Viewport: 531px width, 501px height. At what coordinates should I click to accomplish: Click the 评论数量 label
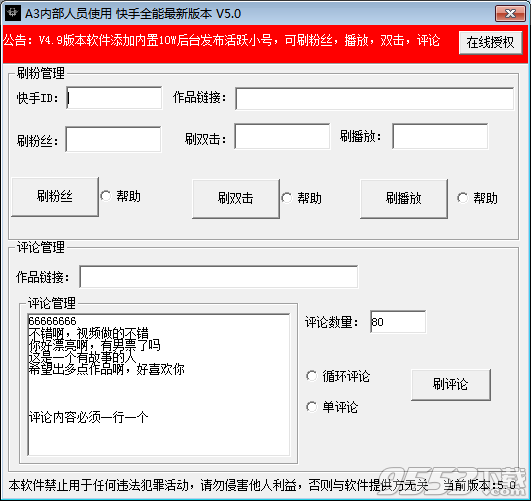[332, 322]
